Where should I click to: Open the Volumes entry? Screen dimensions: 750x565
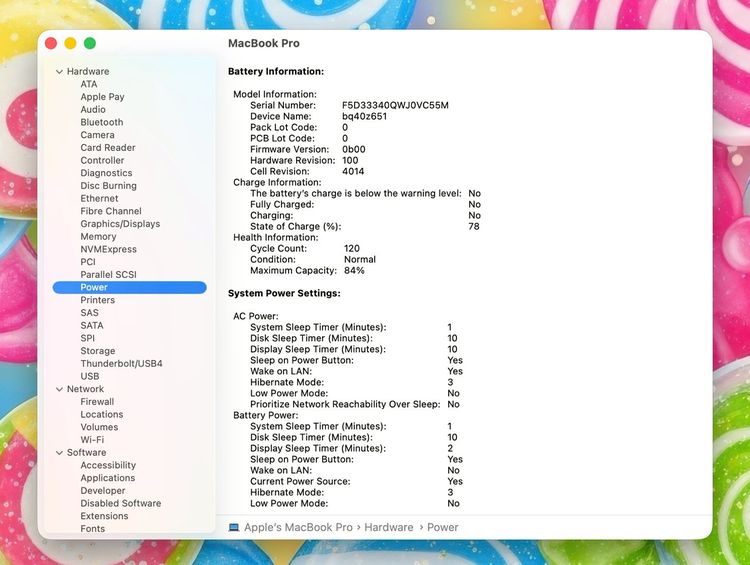pyautogui.click(x=99, y=427)
